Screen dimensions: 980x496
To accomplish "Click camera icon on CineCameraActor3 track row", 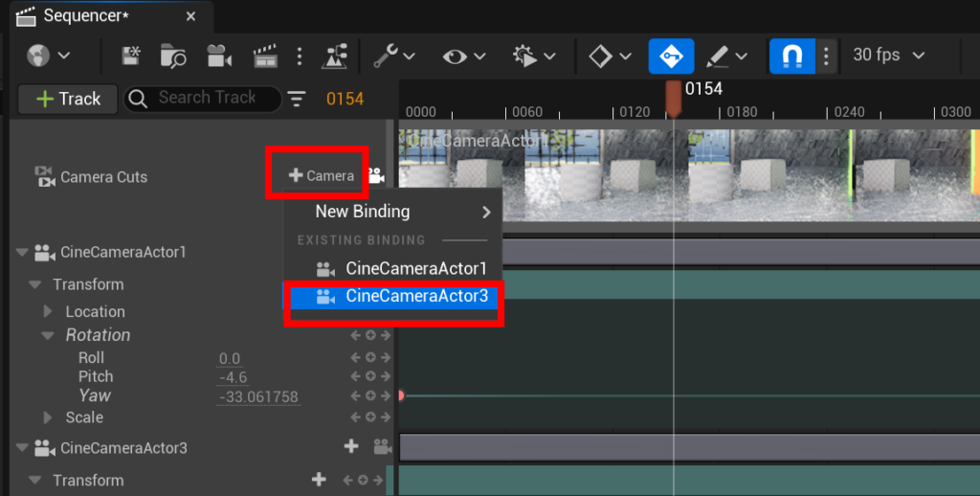I will 383,446.
